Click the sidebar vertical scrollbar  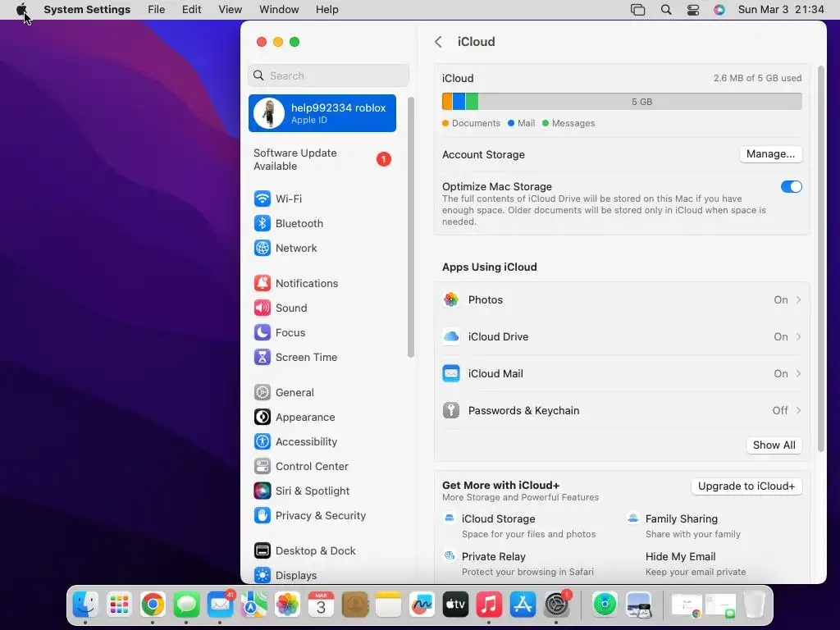pos(411,227)
